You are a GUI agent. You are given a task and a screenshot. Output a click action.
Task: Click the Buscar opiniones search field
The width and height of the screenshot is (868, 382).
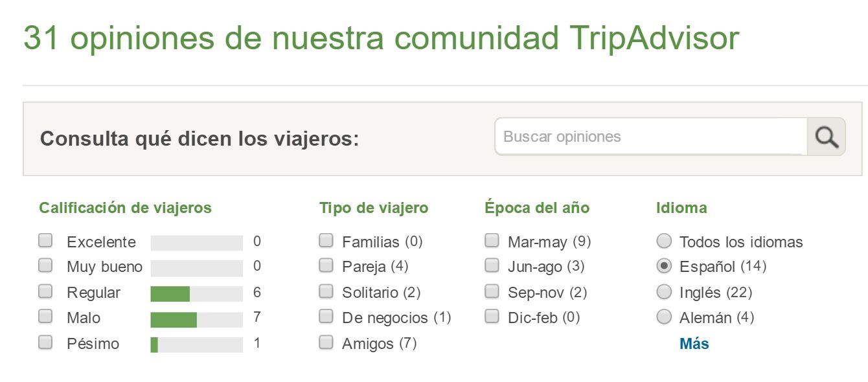coord(650,137)
